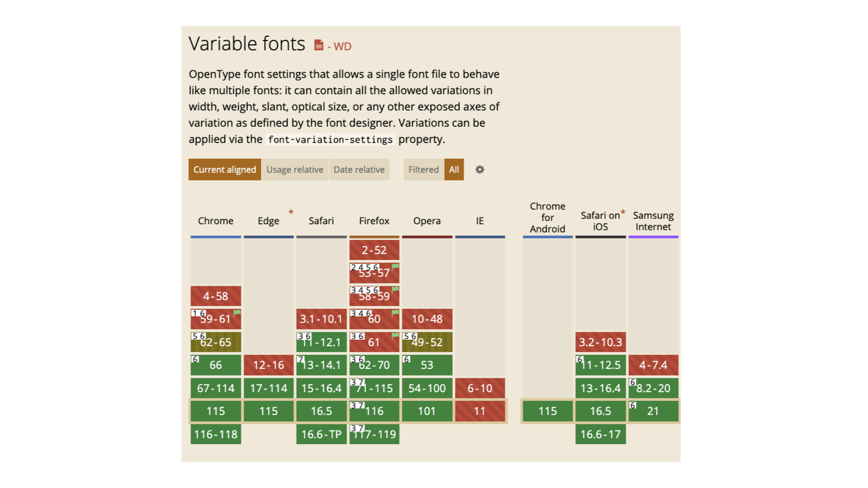Click the asterisk note beside Edge
The image size is (868, 488).
pyautogui.click(x=291, y=212)
